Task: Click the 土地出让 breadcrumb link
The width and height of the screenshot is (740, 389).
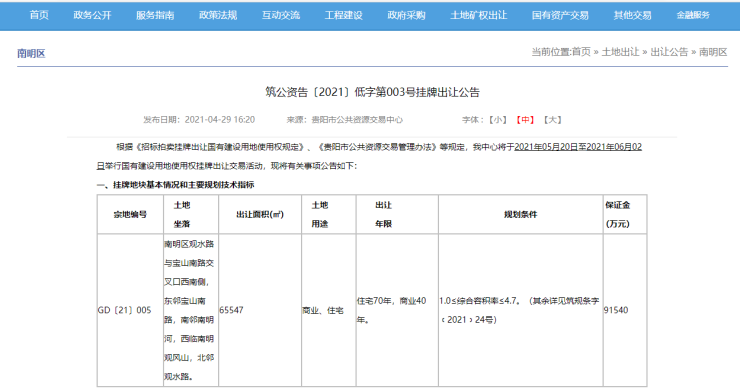Action: point(620,52)
